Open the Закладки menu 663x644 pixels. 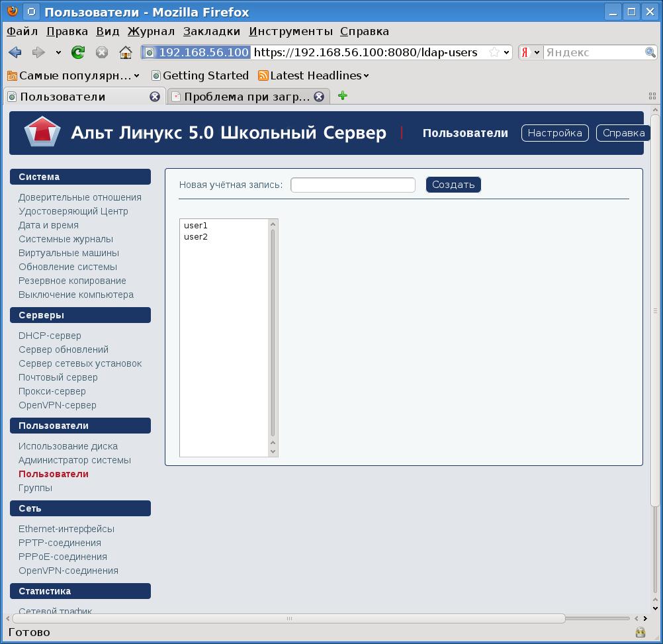click(x=212, y=31)
